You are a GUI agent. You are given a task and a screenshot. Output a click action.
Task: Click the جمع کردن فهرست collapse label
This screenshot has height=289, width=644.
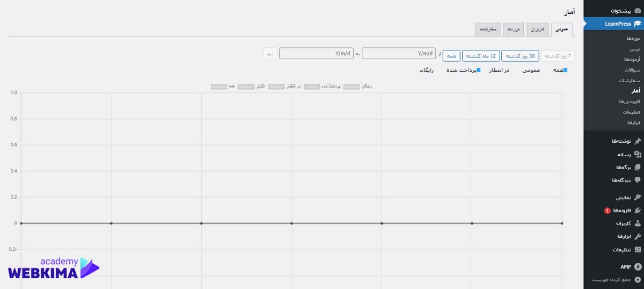[611, 280]
